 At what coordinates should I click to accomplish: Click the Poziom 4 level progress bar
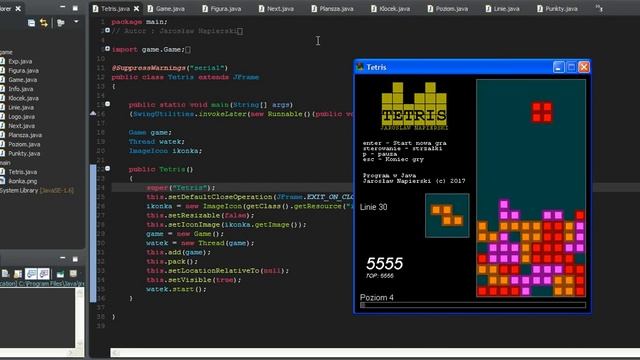473,305
